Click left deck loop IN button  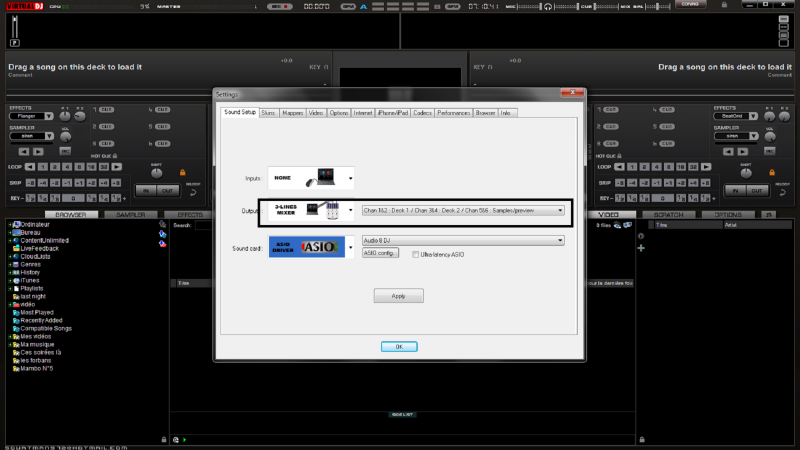click(146, 191)
